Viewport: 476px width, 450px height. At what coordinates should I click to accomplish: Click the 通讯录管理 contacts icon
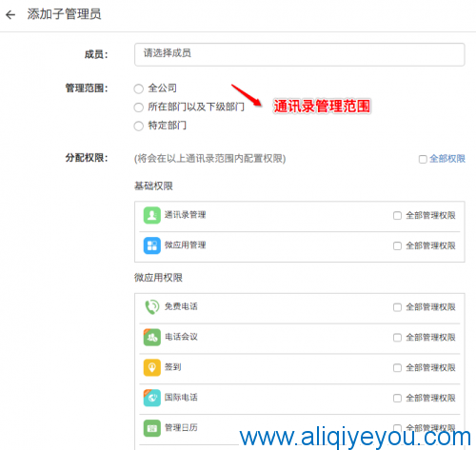click(x=152, y=215)
